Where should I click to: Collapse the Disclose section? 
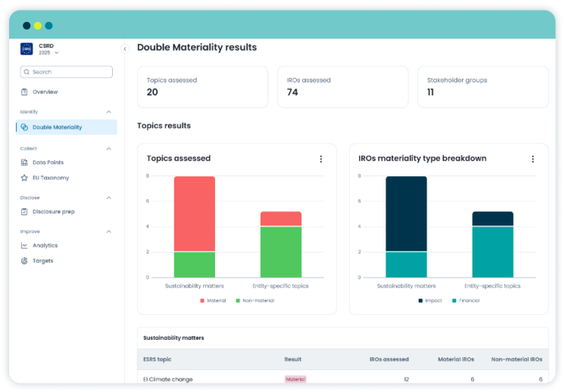[108, 198]
